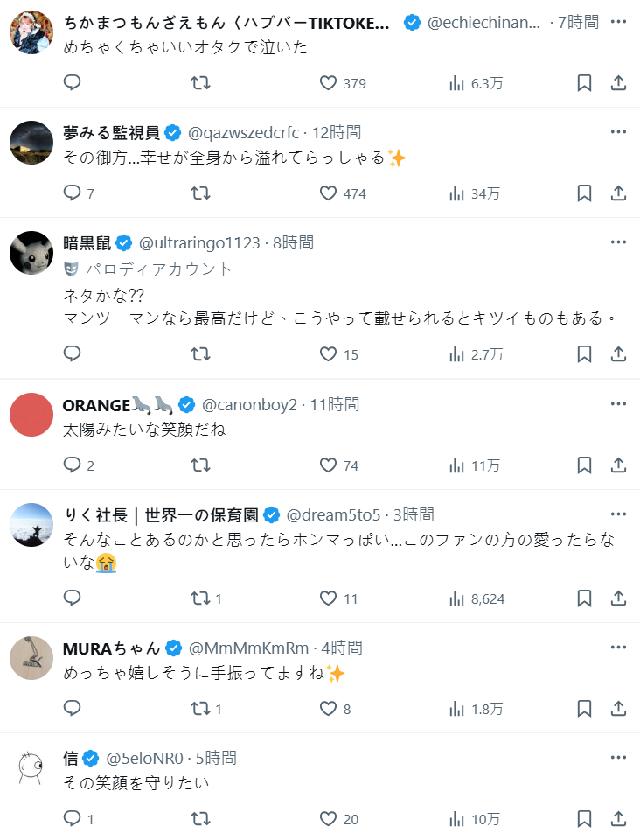
Task: Open the @canonboy2 profile handle
Action: click(x=250, y=404)
